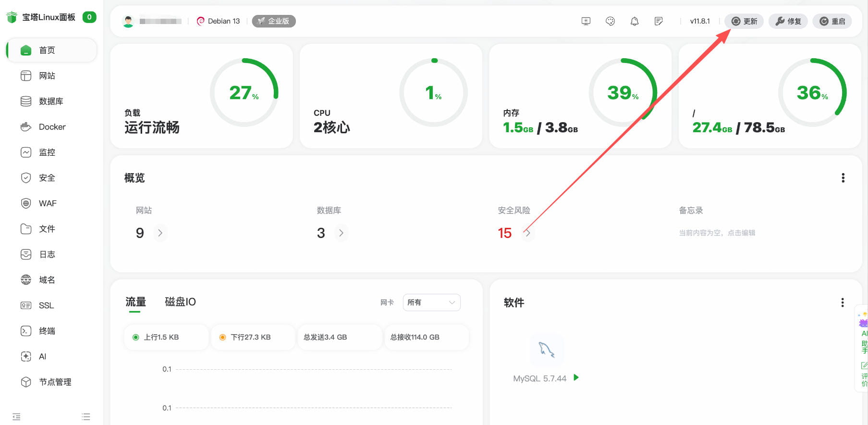The height and width of the screenshot is (425, 868).
Task: Click the 备忘录 memo placeholder text to edit
Action: pos(717,233)
